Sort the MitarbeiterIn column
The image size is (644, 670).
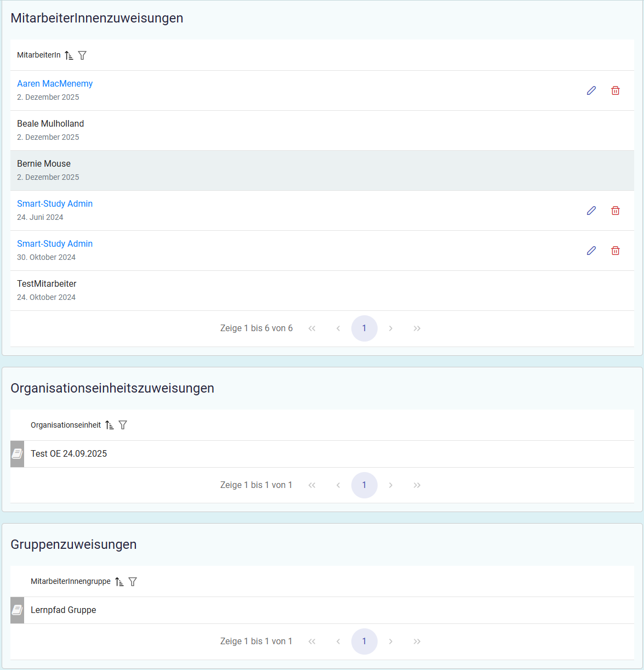click(69, 55)
